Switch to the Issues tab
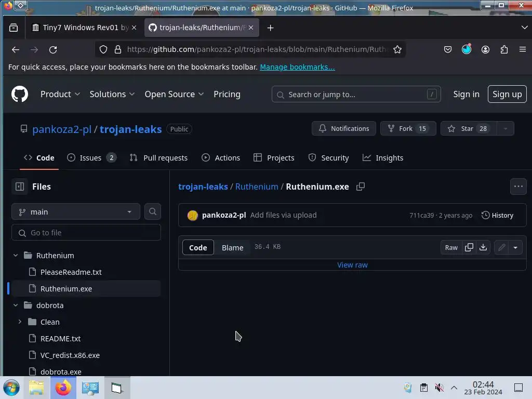Screen dimensions: 532x399 [x=91, y=158]
